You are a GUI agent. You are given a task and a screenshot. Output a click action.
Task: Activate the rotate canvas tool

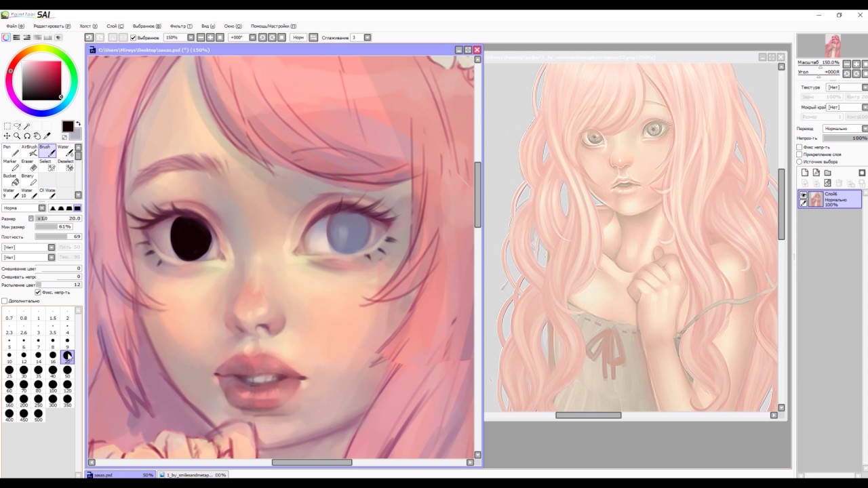27,136
